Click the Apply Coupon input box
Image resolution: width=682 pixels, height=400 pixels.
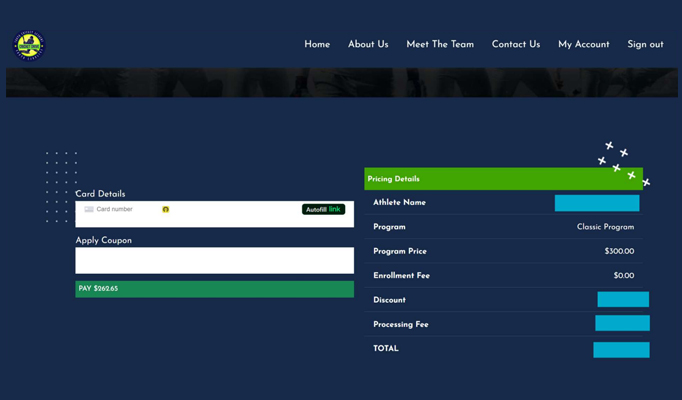(214, 260)
